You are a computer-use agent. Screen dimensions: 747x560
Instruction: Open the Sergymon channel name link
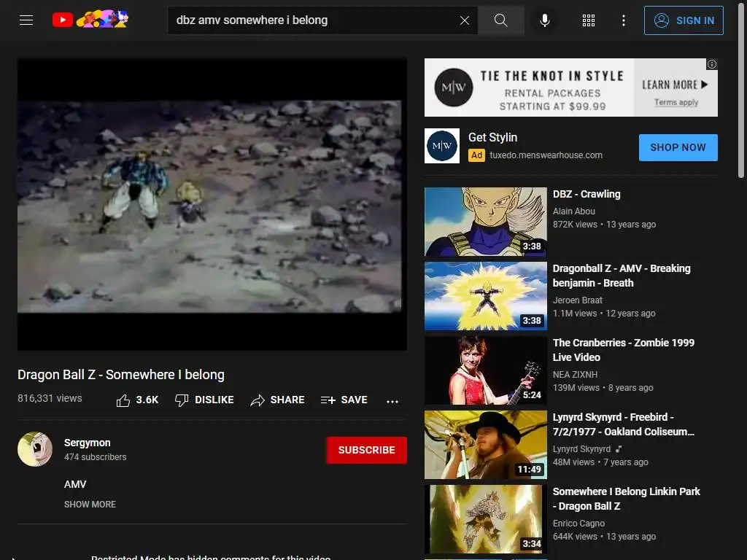click(x=88, y=443)
